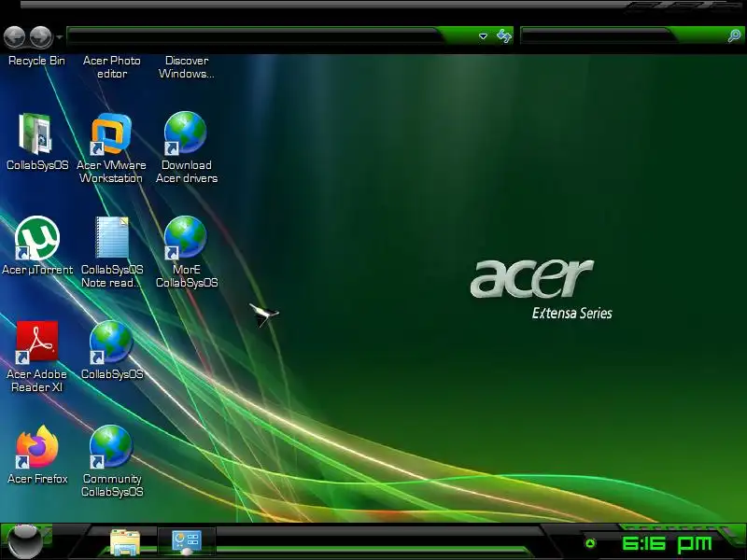Image resolution: width=747 pixels, height=560 pixels.
Task: Click the search magnifier icon
Action: pos(734,35)
